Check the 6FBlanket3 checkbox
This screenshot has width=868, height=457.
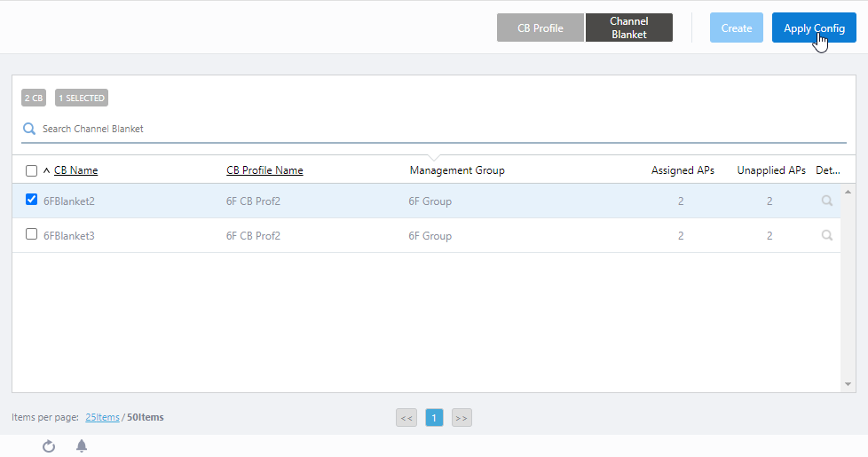point(32,235)
